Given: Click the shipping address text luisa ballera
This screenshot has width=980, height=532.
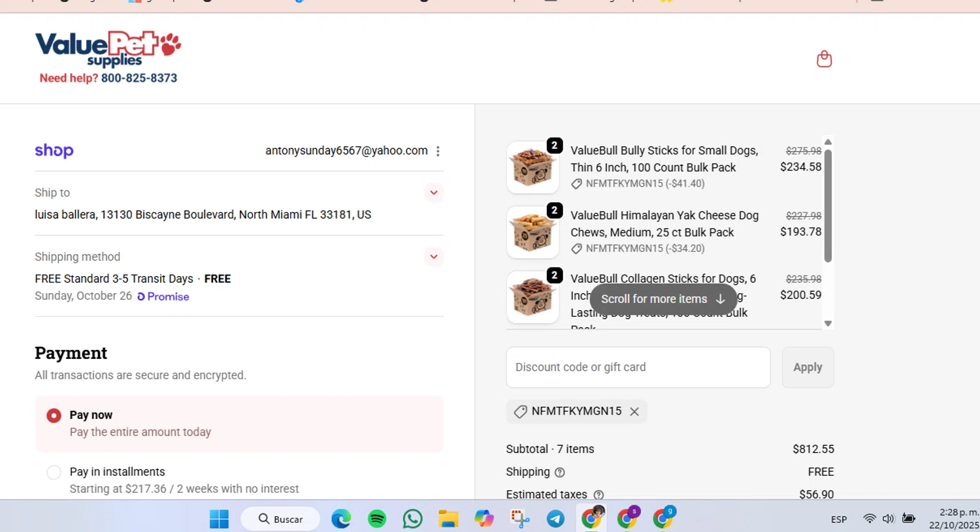Looking at the screenshot, I should point(203,215).
